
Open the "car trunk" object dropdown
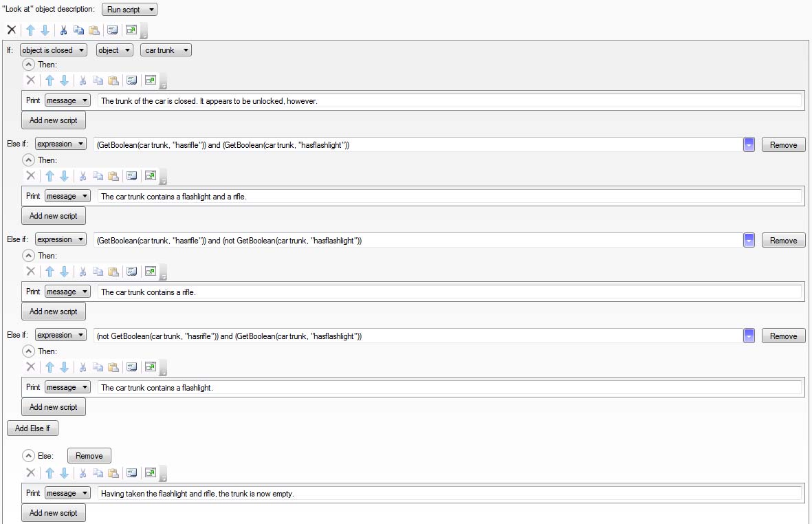(x=166, y=50)
